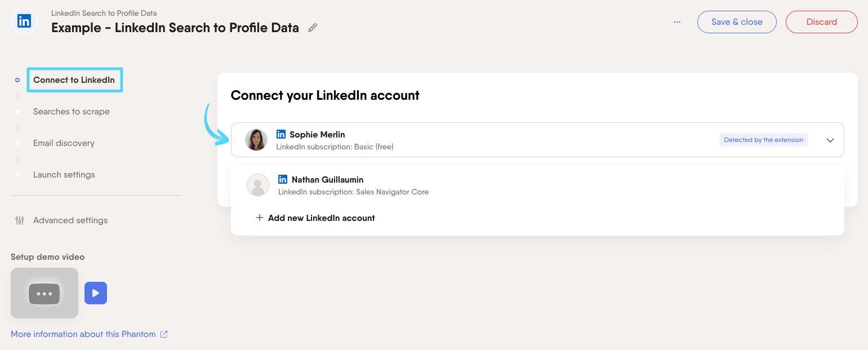Screen dimensions: 868x350
Task: Click the sliders icon beside Advanced settings
Action: pos(19,220)
